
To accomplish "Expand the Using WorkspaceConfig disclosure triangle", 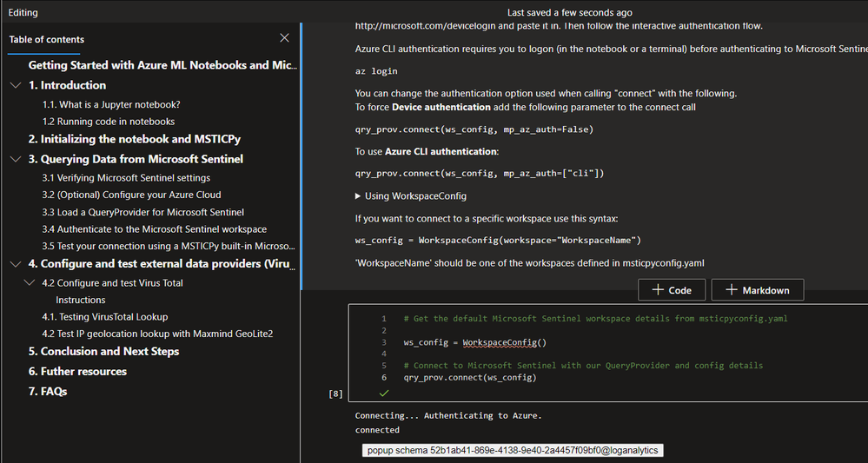I will point(358,195).
